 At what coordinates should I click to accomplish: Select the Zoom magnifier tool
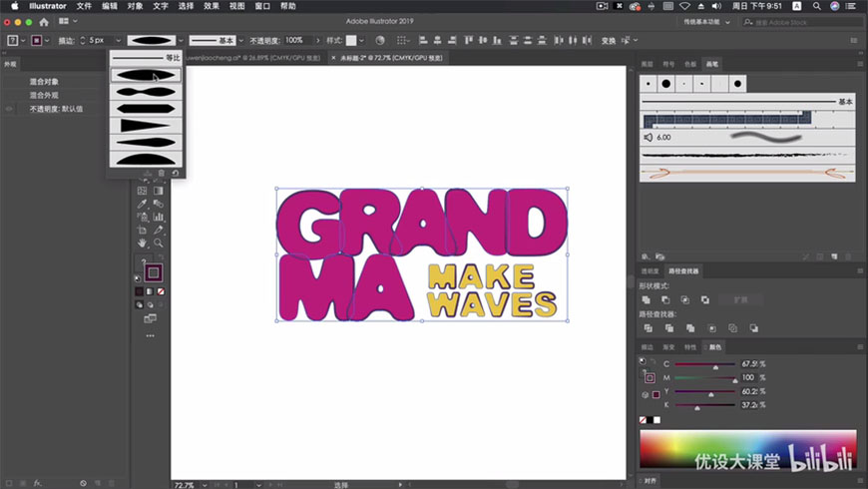pos(159,243)
